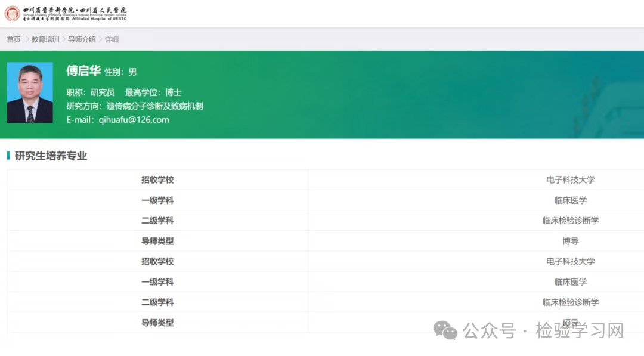Open 教育培训 breadcrumb link
644x356 pixels.
pos(45,39)
